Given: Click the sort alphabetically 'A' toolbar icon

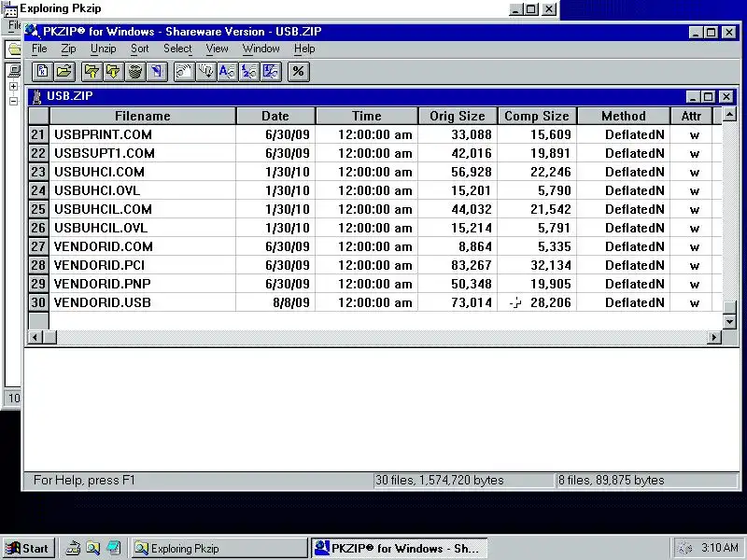Looking at the screenshot, I should point(228,72).
